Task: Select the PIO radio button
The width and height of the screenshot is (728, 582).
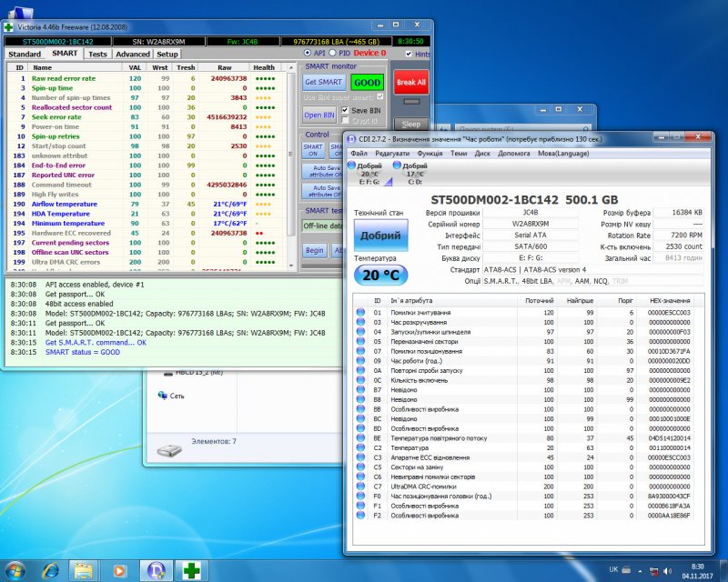Action: (x=333, y=54)
